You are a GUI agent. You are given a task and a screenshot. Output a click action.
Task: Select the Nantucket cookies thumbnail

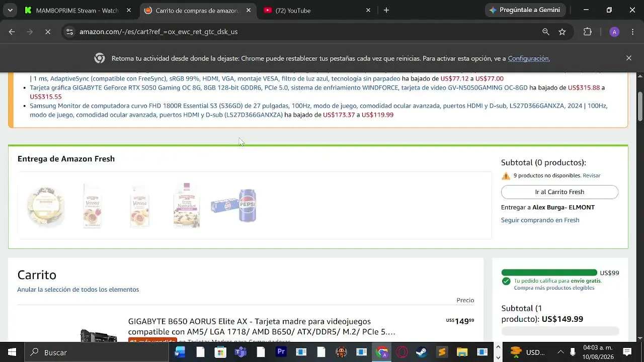point(187,205)
